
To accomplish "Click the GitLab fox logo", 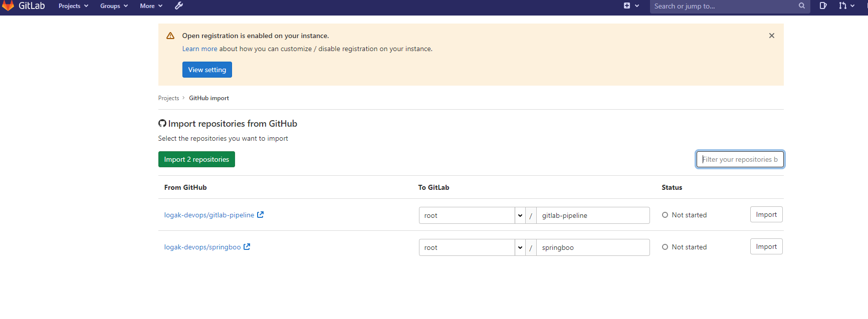I will tap(8, 6).
